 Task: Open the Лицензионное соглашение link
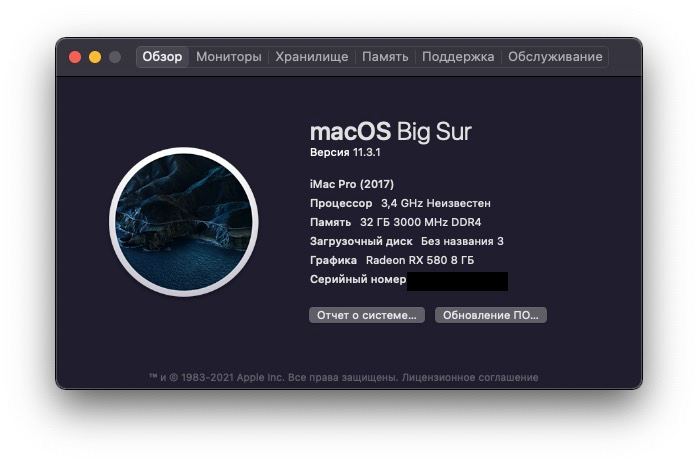pyautogui.click(x=470, y=378)
